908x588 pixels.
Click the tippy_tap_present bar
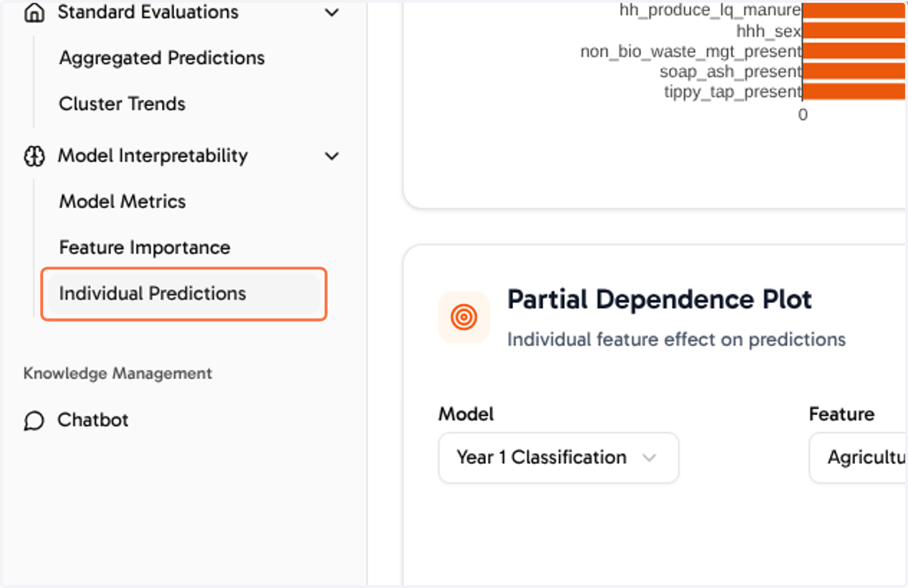pyautogui.click(x=855, y=92)
